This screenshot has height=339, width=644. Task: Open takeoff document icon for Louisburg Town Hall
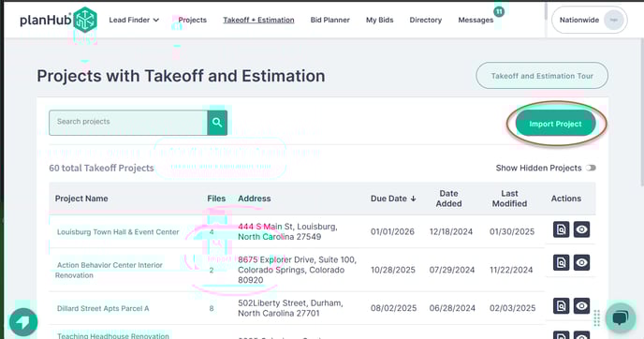click(x=561, y=229)
